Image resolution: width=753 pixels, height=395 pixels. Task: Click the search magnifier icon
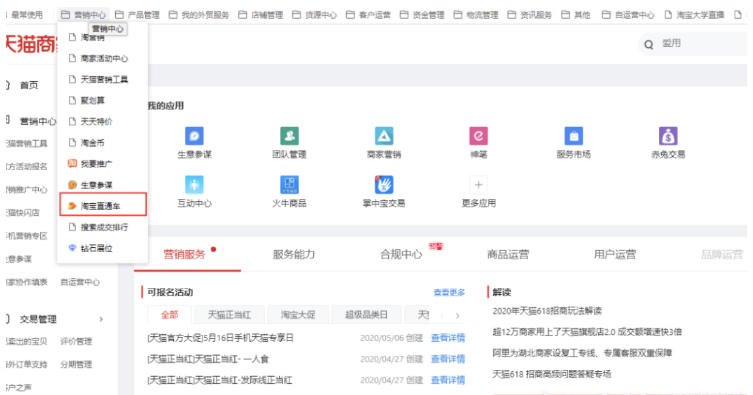[x=649, y=45]
